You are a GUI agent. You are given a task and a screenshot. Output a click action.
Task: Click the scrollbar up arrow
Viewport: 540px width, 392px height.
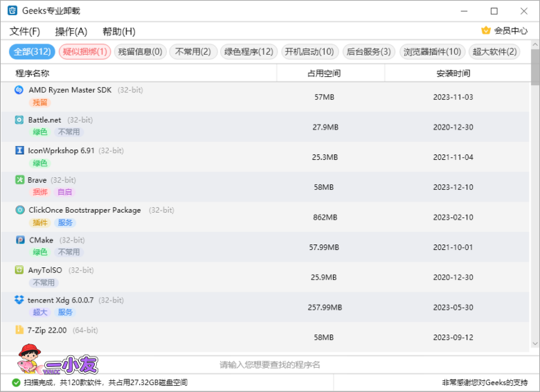coord(535,44)
